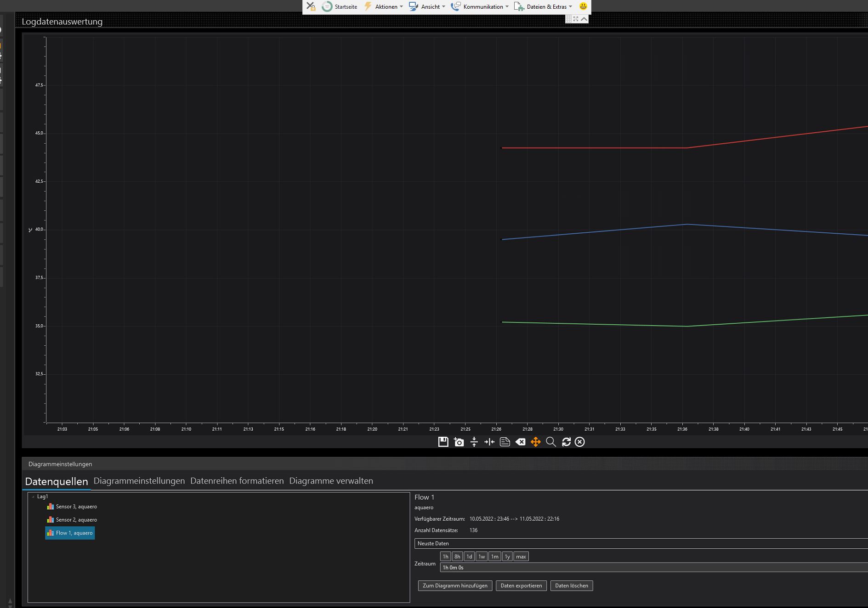868x608 pixels.
Task: Toggle the orange pan/move chart tool
Action: (535, 442)
